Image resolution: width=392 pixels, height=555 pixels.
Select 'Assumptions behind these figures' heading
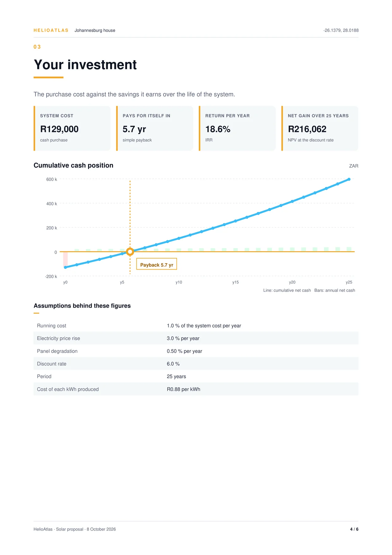[x=82, y=306]
